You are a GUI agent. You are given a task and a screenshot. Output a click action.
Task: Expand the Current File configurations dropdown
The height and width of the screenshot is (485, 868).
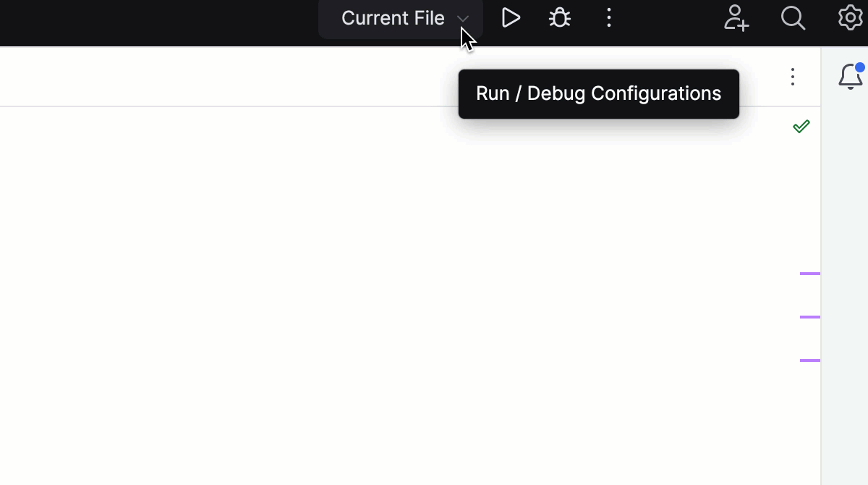click(463, 18)
